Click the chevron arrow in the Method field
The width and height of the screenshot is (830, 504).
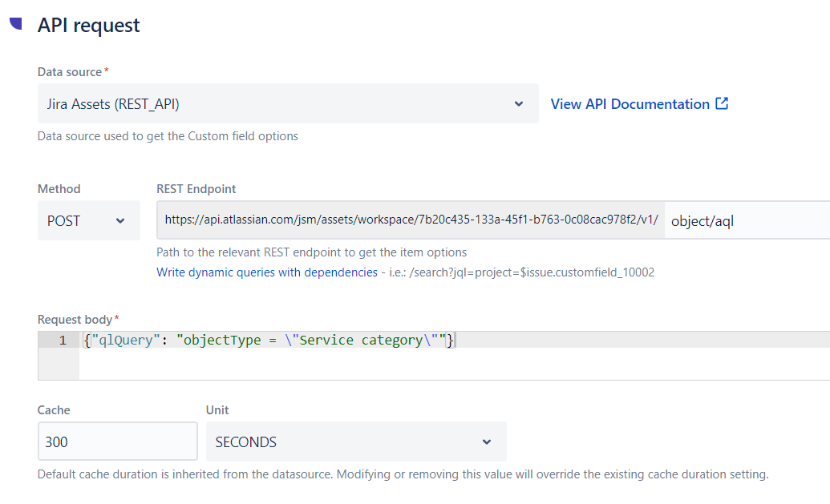120,221
